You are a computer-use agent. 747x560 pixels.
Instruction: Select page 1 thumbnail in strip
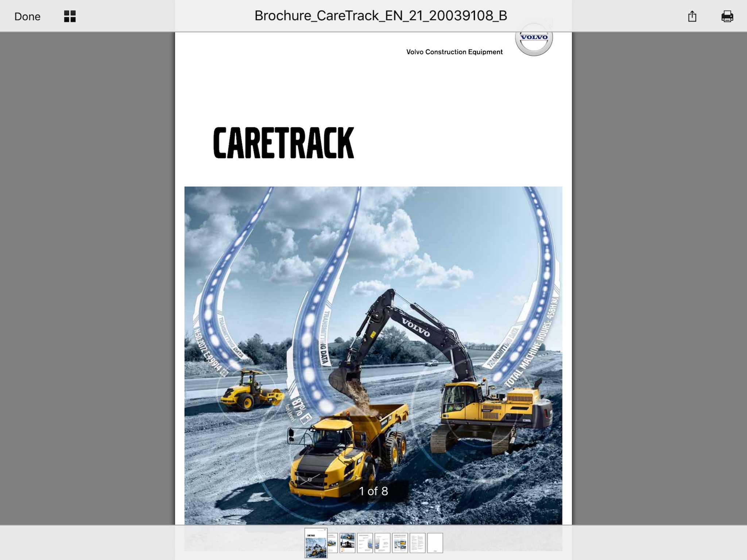click(x=316, y=543)
